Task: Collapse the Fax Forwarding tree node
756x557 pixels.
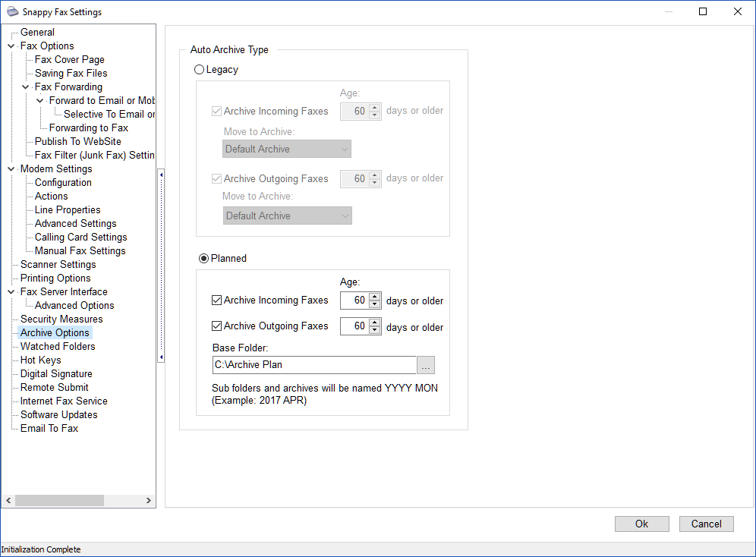Action: (25, 87)
